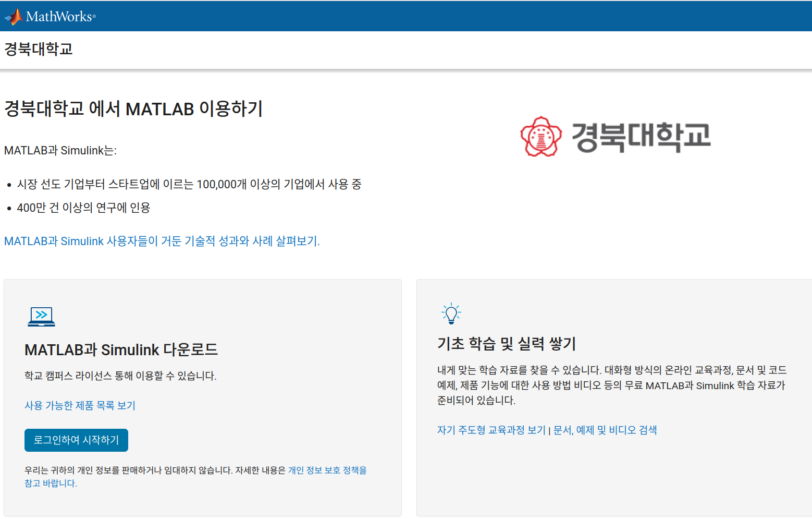Click the text MATLAB과 Simulink는:
This screenshot has width=812, height=519.
[x=60, y=150]
